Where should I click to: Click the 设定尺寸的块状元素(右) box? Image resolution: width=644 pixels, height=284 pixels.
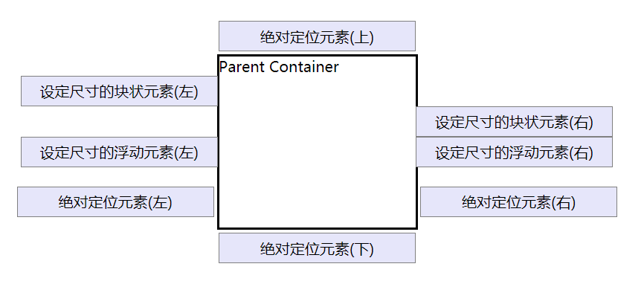(x=514, y=121)
